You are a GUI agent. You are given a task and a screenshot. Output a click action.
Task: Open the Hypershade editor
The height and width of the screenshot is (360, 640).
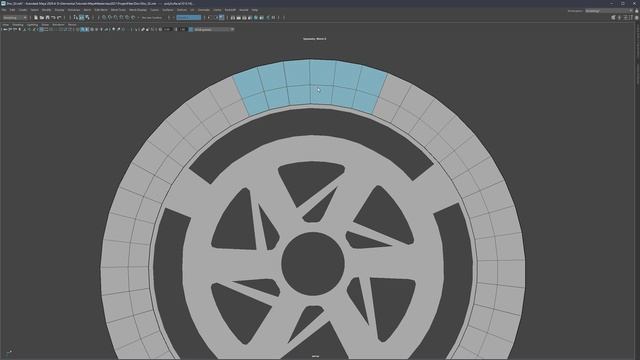click(x=255, y=18)
